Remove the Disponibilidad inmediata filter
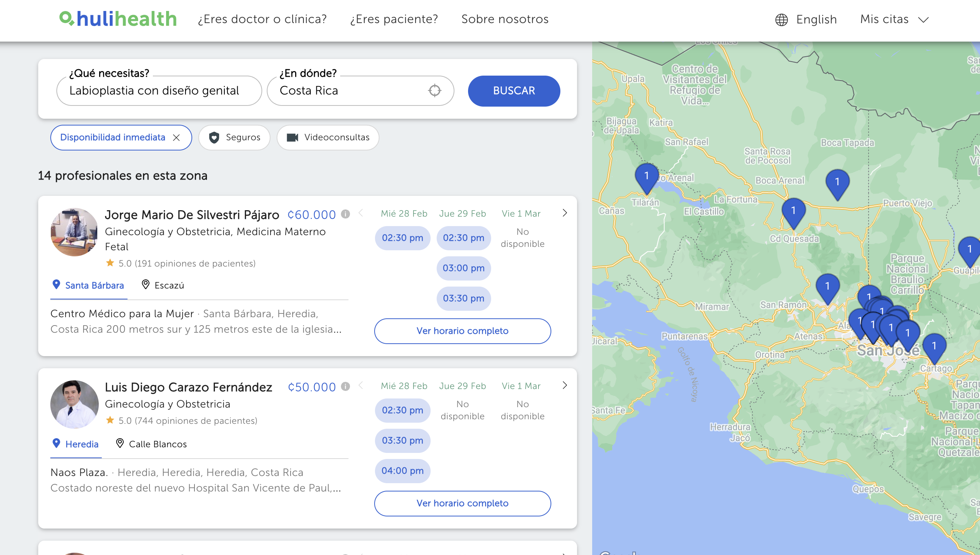This screenshot has width=980, height=555. [176, 138]
